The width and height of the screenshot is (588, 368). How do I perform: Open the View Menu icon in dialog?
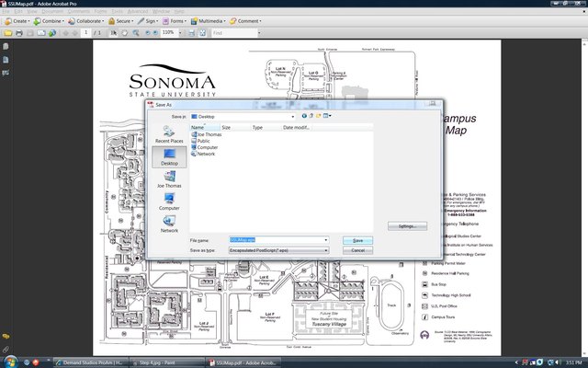pos(327,116)
